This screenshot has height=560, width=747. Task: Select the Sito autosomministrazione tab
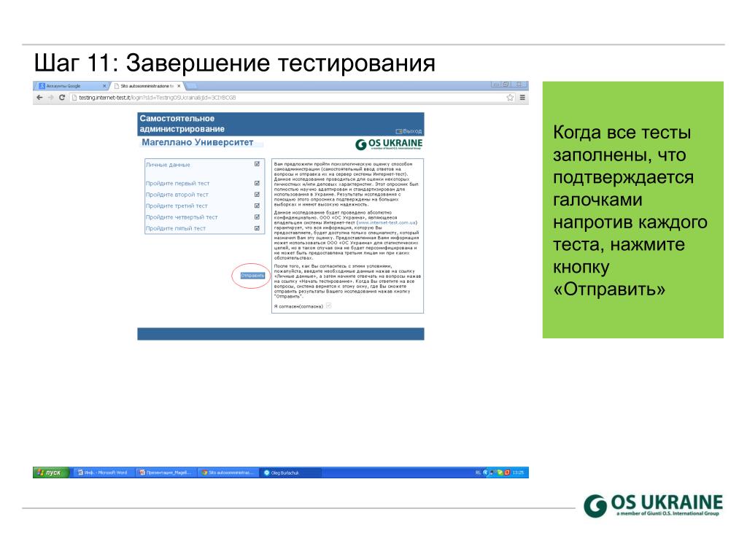tap(147, 86)
